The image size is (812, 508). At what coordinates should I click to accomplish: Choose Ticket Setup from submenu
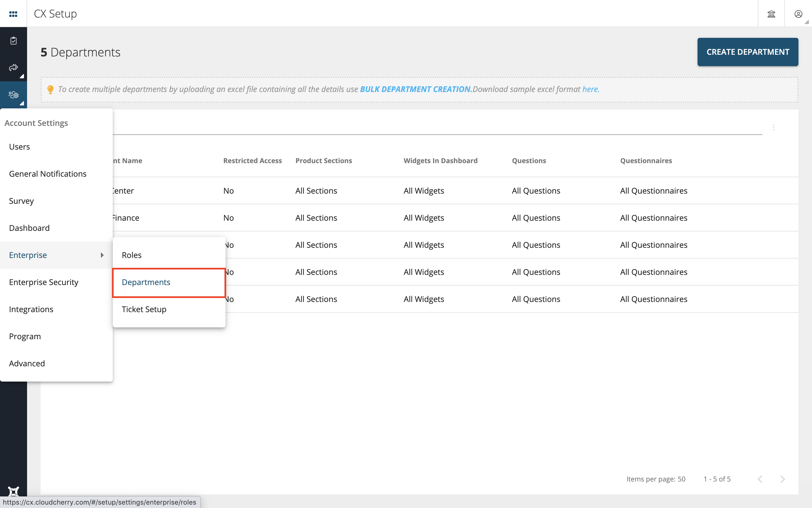169,309
